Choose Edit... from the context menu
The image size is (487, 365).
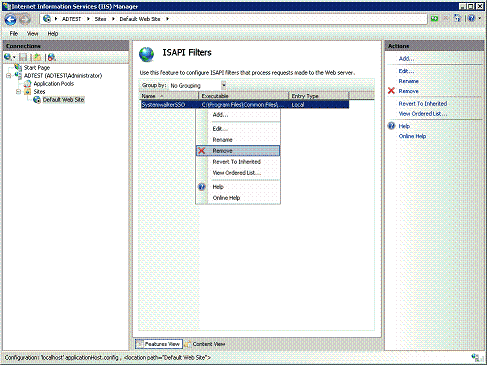[x=238, y=129]
